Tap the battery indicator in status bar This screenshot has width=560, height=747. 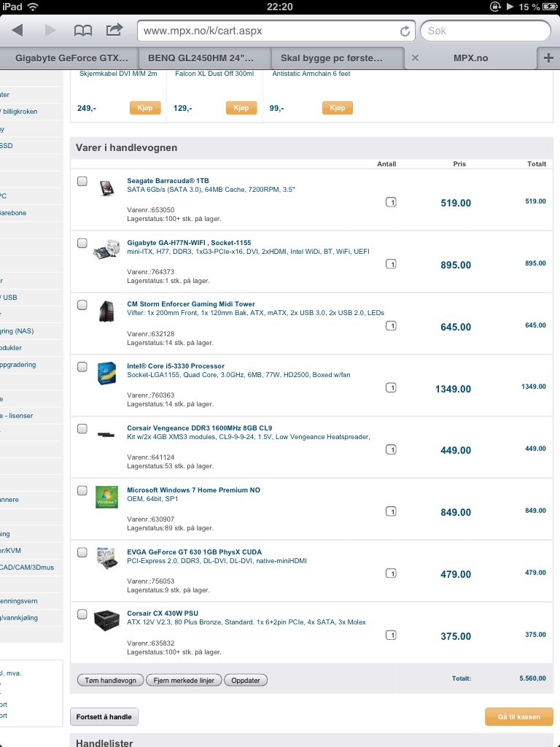[549, 7]
